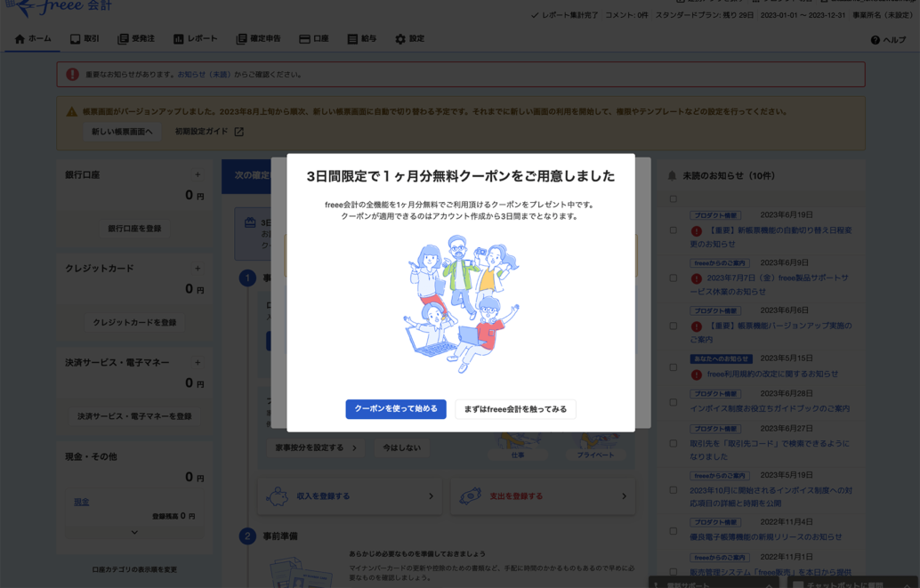920x588 pixels.
Task: Click the yellow warning triangle icon
Action: coord(71,111)
